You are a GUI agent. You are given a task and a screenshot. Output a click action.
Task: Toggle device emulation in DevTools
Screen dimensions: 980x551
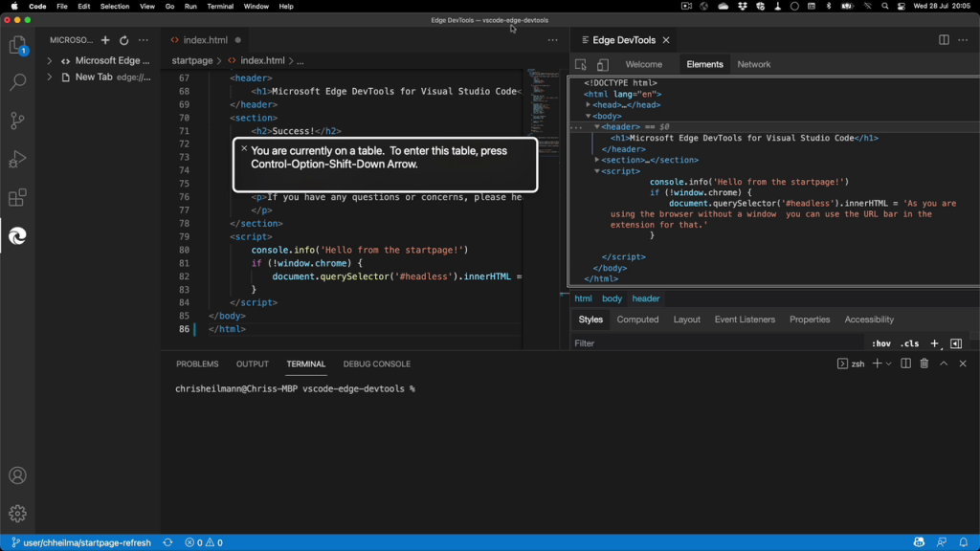603,64
